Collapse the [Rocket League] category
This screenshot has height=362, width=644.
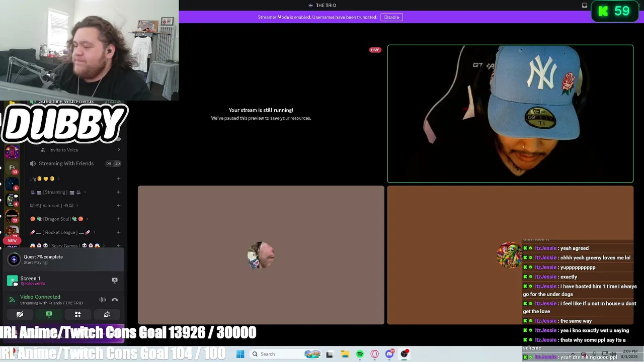coord(62,232)
